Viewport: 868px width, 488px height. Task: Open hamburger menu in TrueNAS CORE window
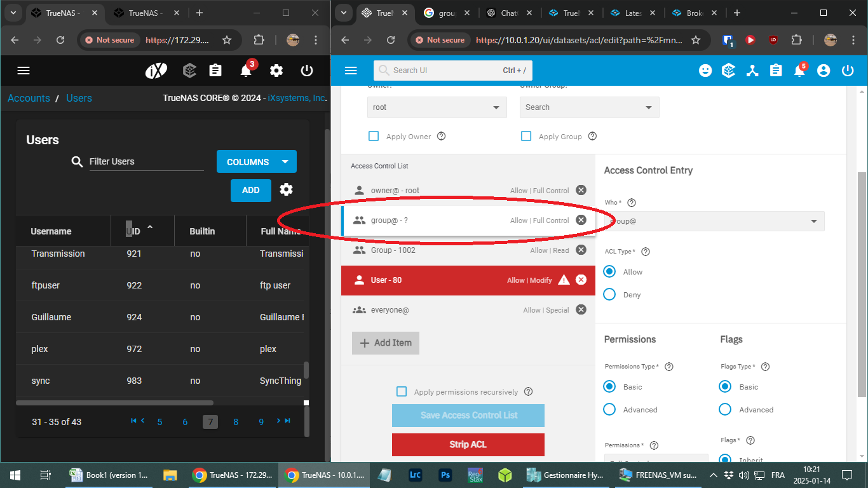tap(24, 71)
